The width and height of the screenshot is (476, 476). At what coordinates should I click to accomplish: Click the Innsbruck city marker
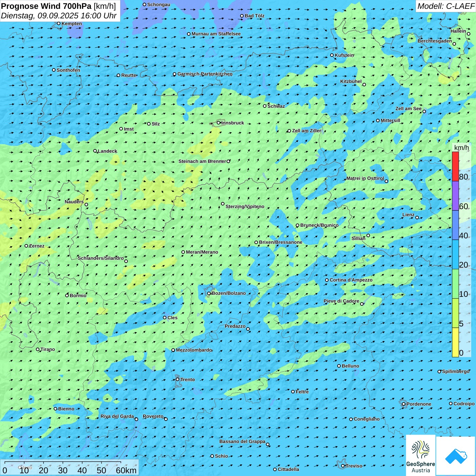[219, 123]
